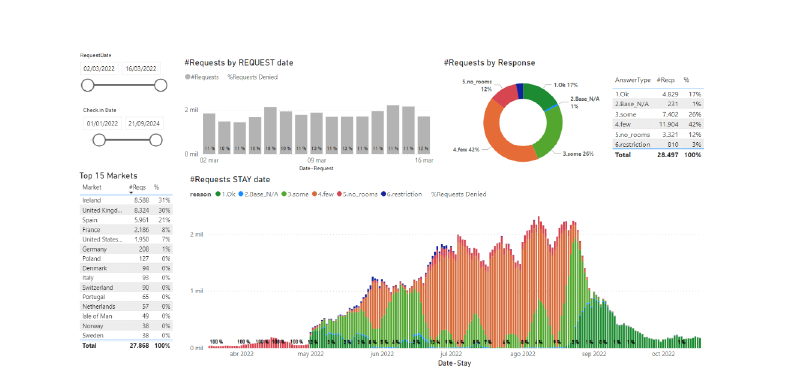
Task: Click the RequestDate start date field 02/03/2022
Action: click(99, 68)
